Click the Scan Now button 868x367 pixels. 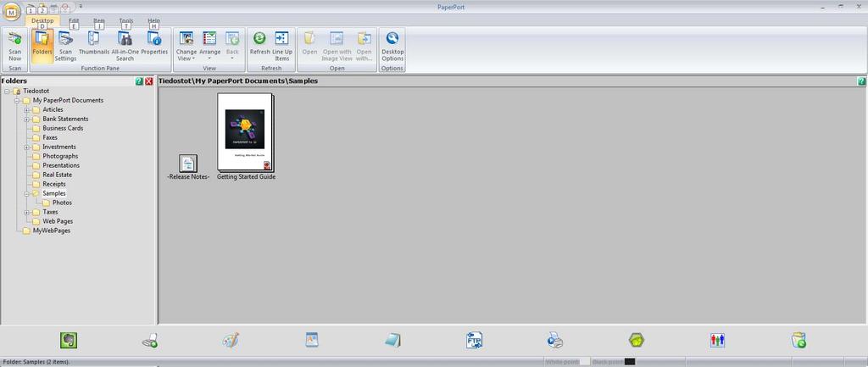[15, 47]
